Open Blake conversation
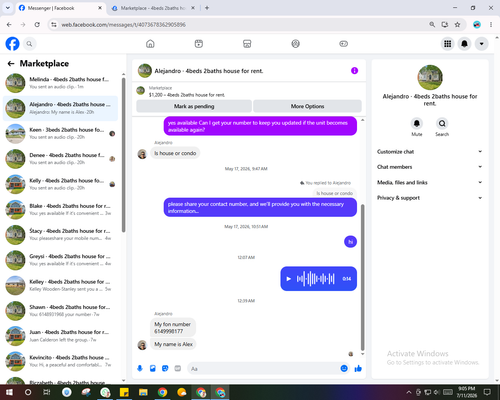 (x=60, y=209)
